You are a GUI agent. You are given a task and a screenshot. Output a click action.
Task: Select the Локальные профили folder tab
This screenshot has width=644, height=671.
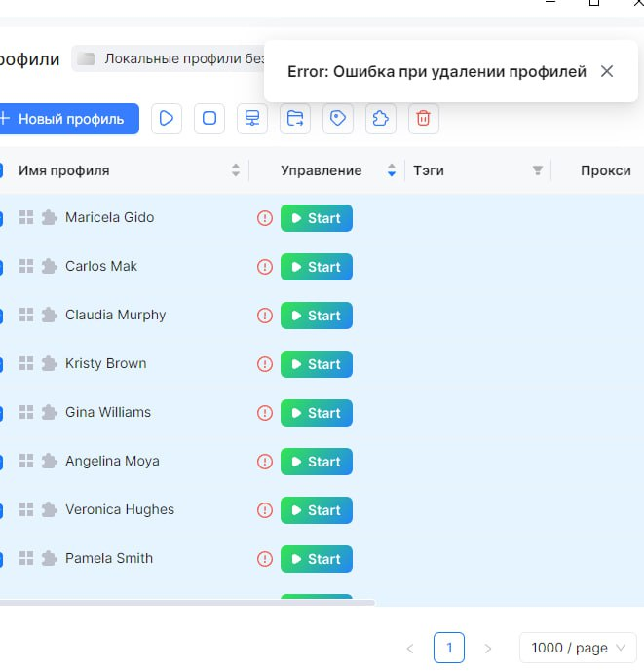(x=168, y=58)
